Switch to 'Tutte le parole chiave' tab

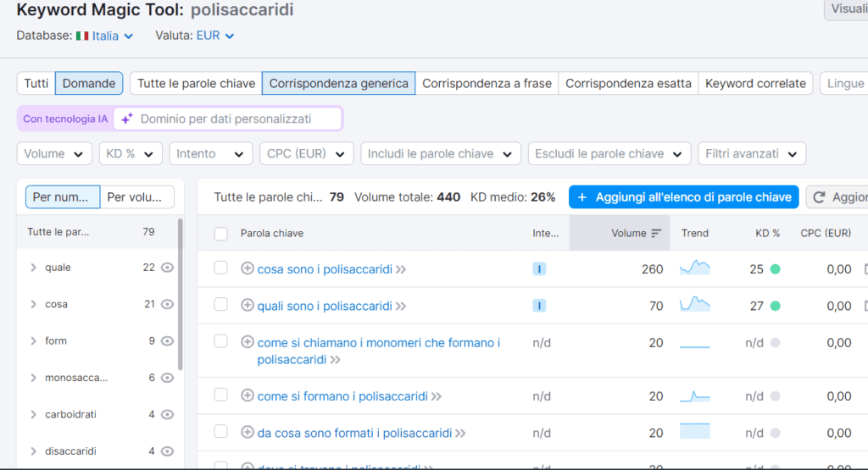click(196, 84)
